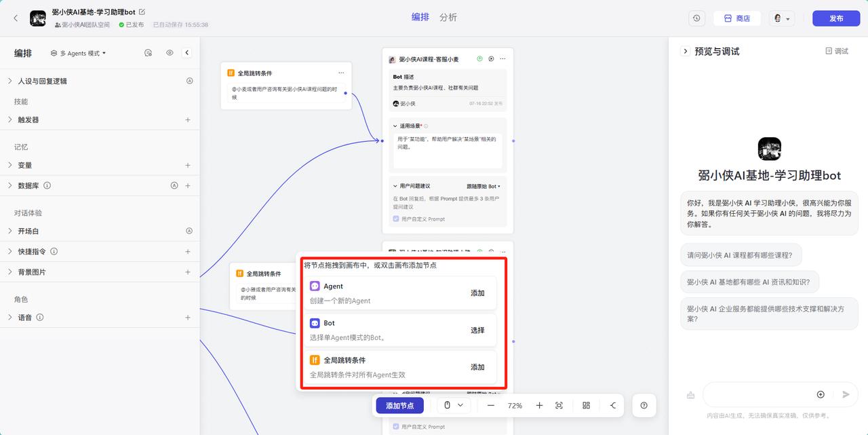Expand the 人设与回复逻辑 section
Image resolution: width=868 pixels, height=435 pixels.
[9, 81]
